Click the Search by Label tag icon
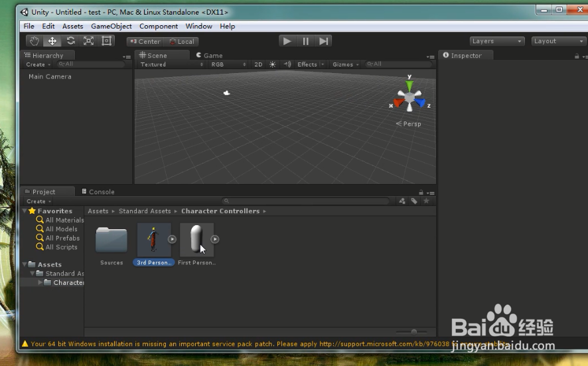588x366 pixels. (x=414, y=201)
